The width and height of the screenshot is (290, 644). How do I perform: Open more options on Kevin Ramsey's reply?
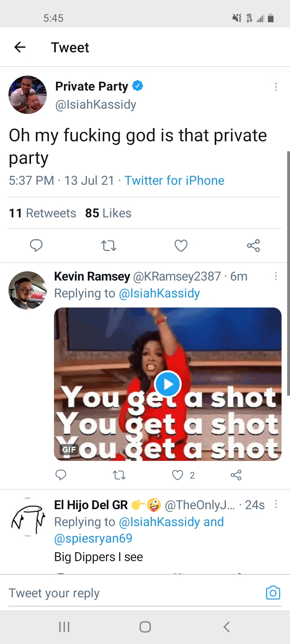[275, 276]
